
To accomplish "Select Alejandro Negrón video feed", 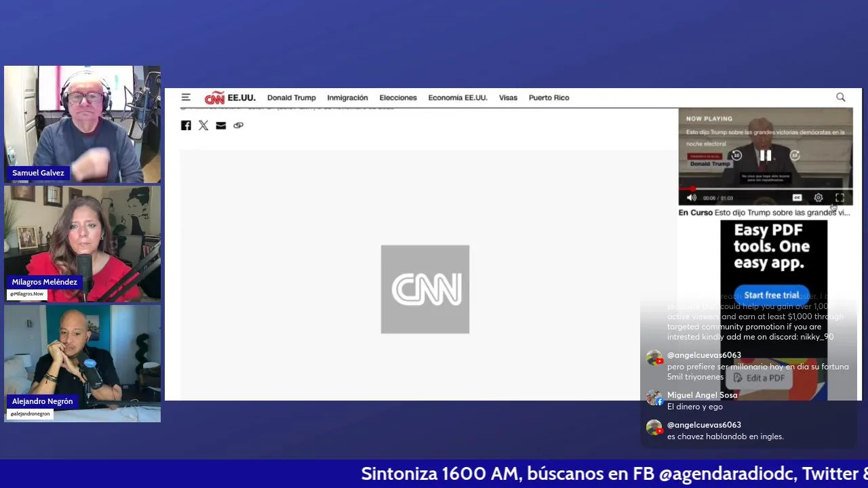I will coord(82,363).
